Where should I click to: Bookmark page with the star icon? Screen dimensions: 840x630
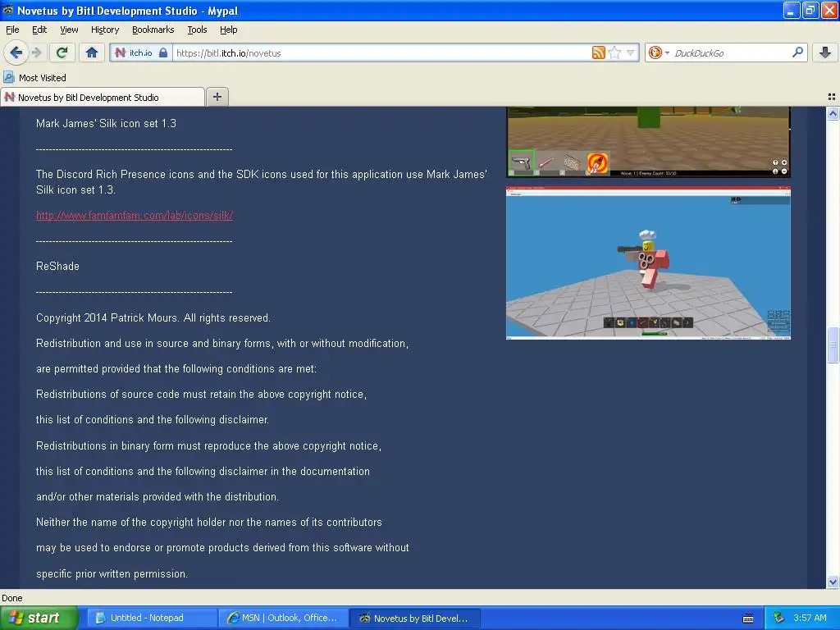[x=614, y=52]
